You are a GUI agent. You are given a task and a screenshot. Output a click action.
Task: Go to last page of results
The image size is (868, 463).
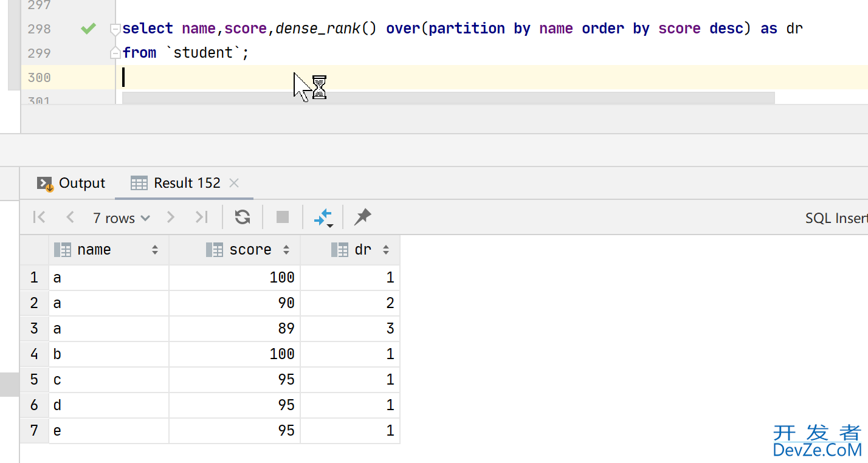tap(201, 217)
